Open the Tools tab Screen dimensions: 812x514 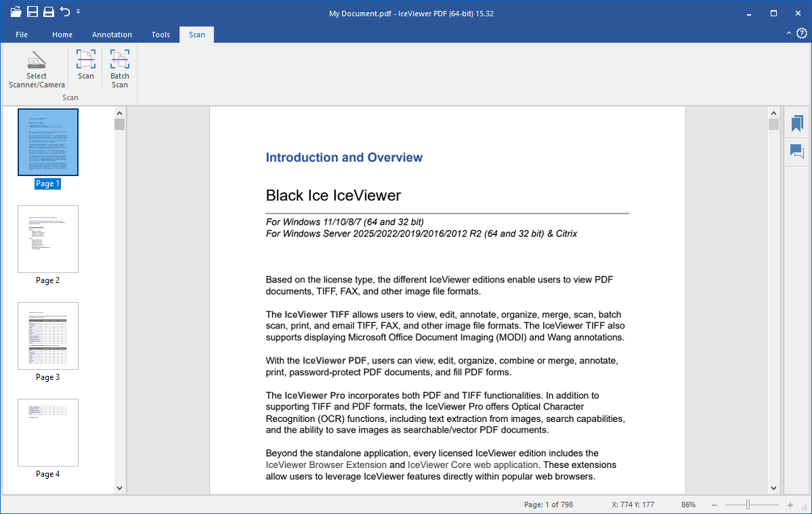161,35
